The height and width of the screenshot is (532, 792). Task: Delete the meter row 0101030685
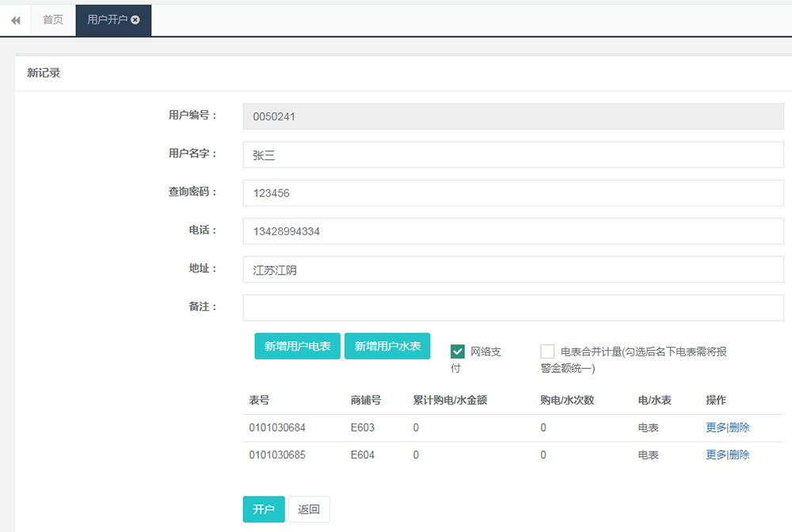[x=739, y=454]
